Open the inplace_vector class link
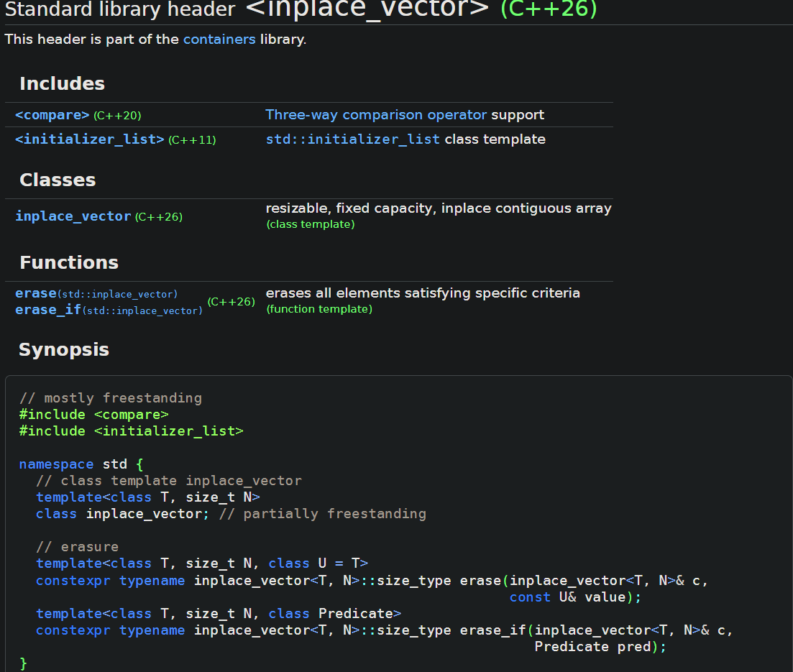The image size is (793, 672). 73,216
